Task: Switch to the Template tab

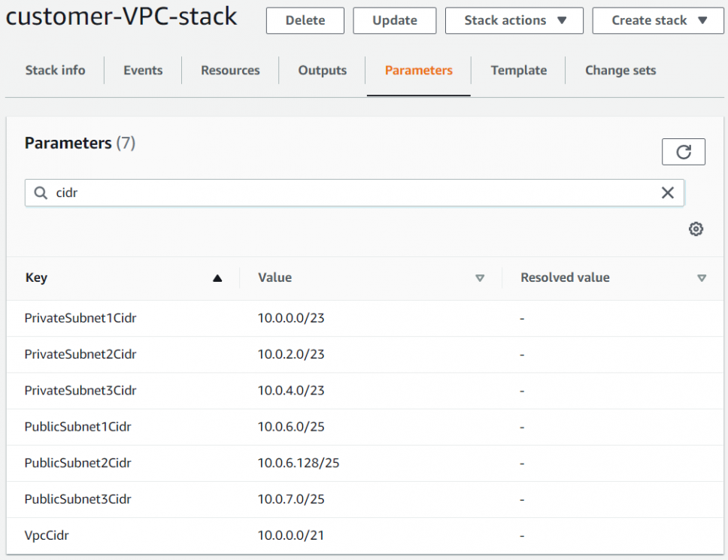Action: pos(518,70)
